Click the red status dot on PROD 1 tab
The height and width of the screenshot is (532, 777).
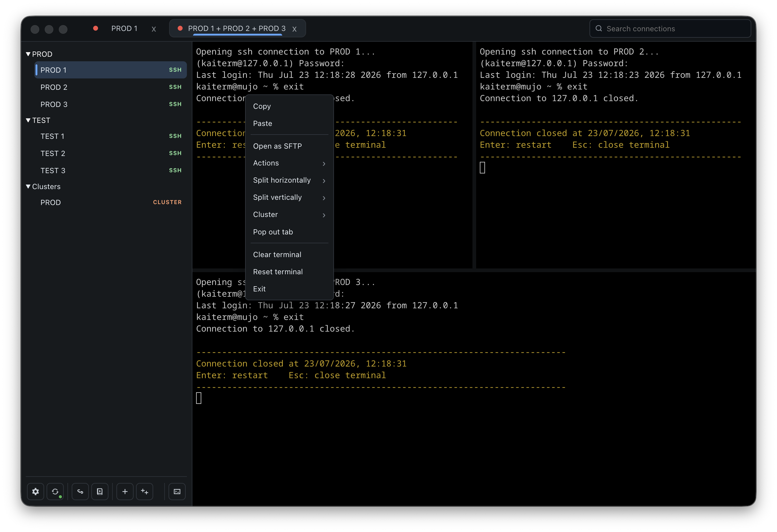[96, 28]
